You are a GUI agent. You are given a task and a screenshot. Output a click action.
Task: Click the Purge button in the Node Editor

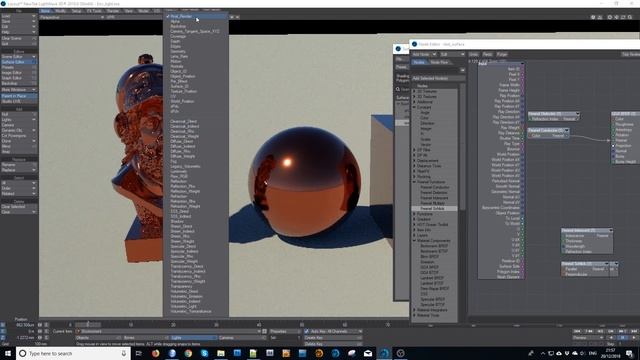(502, 54)
